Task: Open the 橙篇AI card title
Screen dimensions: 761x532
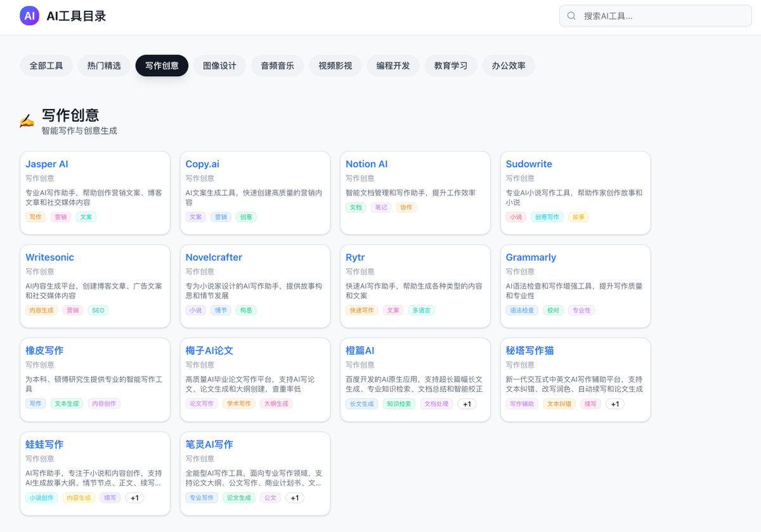Action: tap(360, 350)
